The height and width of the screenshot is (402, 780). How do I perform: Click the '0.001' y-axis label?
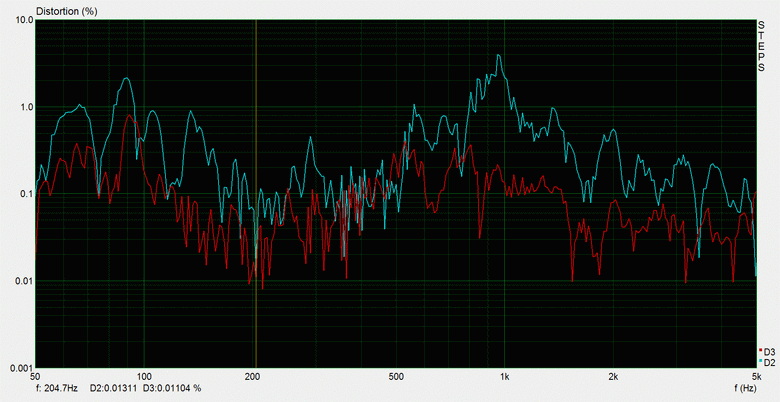(x=23, y=368)
